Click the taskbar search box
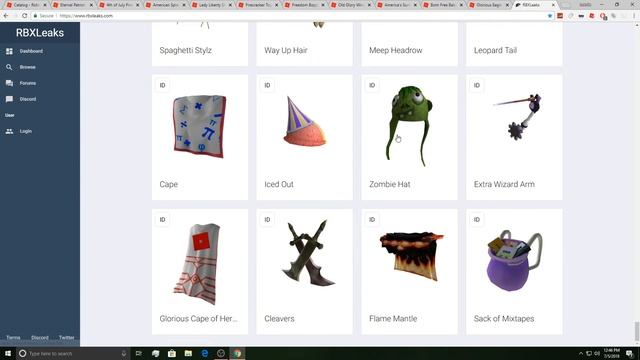The height and width of the screenshot is (360, 640). (x=73, y=353)
